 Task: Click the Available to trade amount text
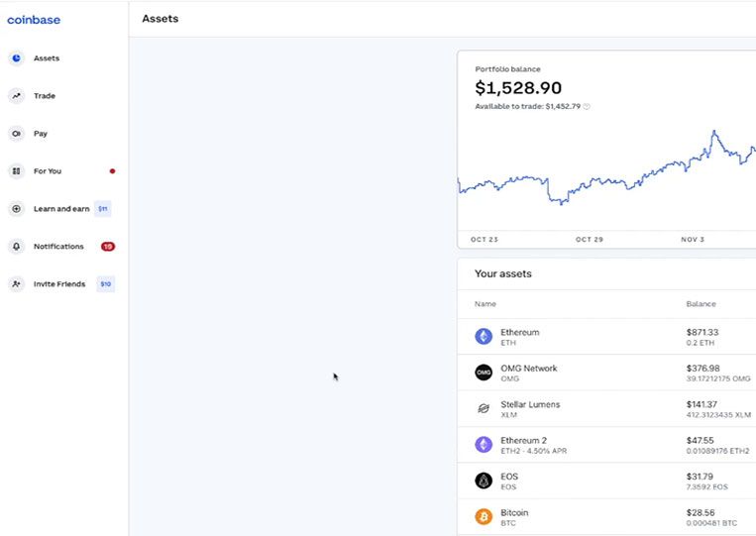(527, 107)
